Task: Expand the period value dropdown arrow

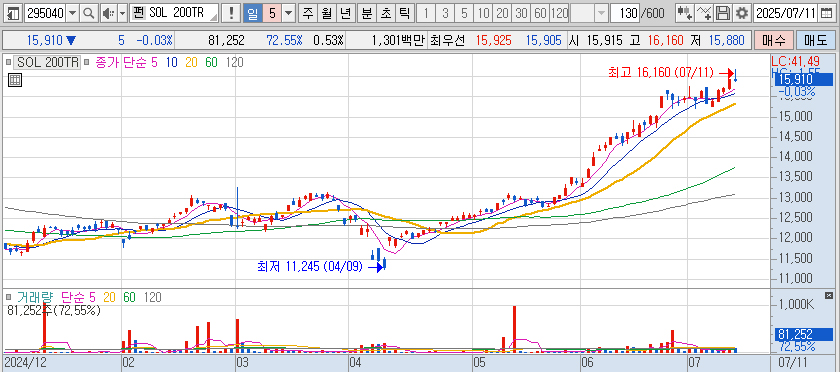Action: 289,13
